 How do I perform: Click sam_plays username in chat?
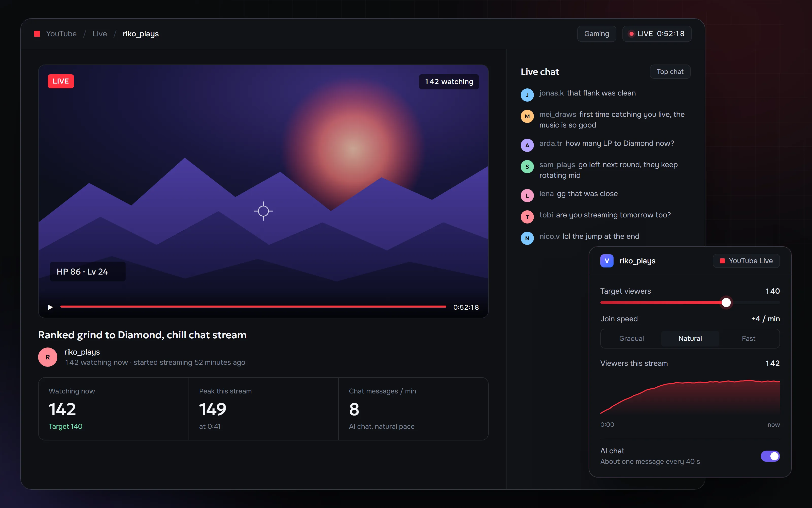[x=557, y=165]
